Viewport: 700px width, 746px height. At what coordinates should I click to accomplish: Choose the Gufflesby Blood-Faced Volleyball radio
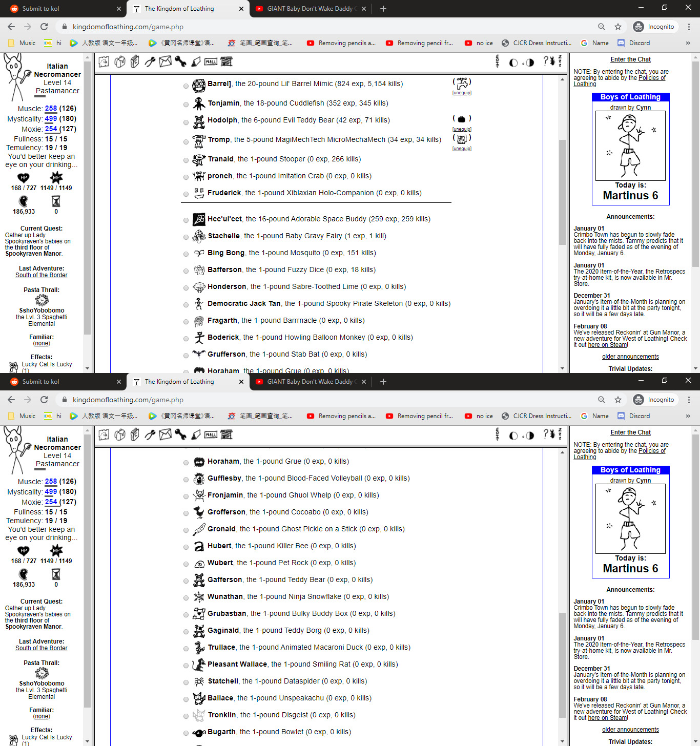tap(186, 480)
